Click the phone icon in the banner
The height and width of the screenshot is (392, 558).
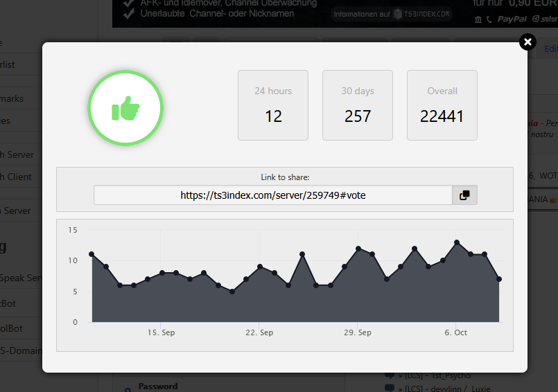(489, 19)
